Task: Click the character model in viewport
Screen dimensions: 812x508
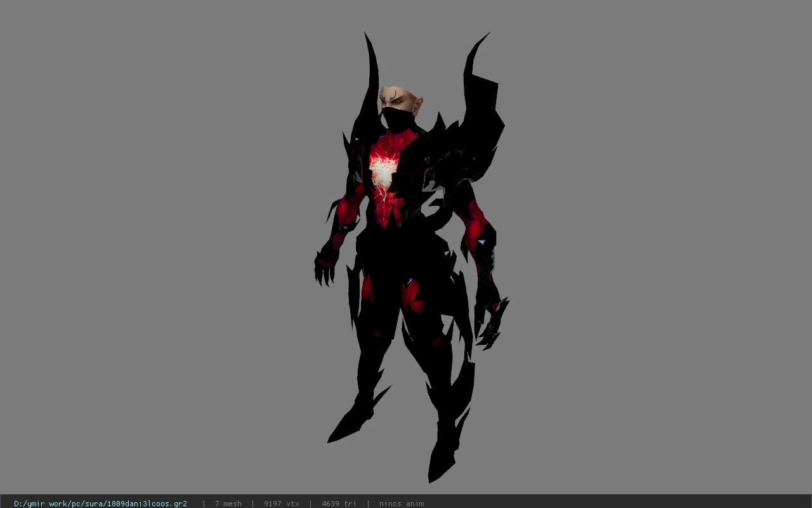Action: (x=412, y=257)
